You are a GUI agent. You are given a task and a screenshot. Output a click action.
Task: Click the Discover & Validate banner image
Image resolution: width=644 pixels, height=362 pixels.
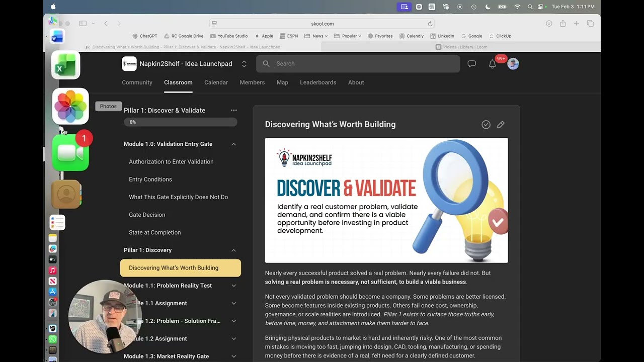(386, 200)
